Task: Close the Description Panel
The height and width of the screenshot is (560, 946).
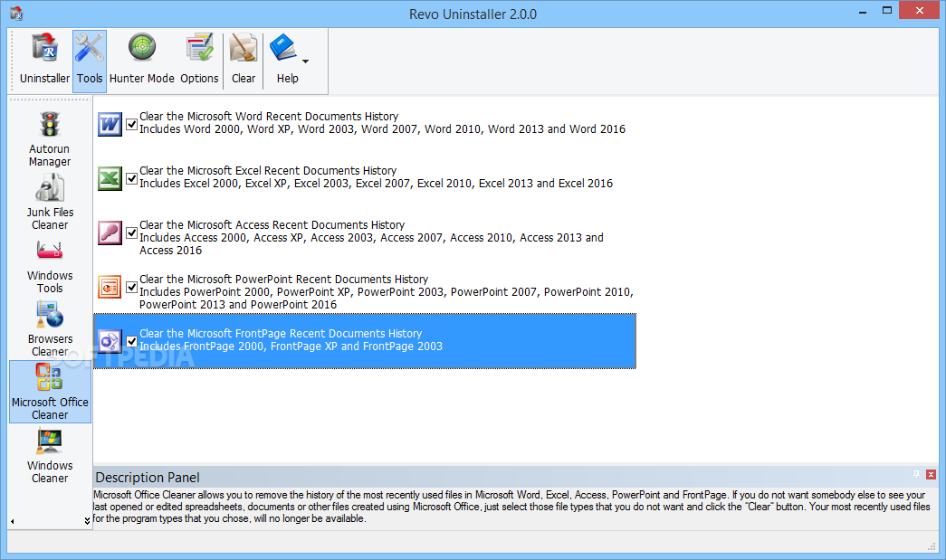Action: [931, 474]
